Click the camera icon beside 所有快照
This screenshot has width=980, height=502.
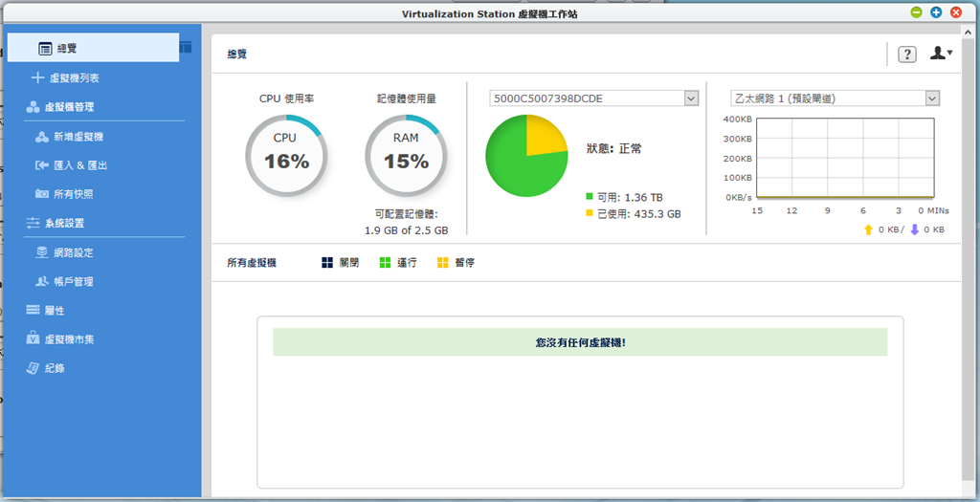pyautogui.click(x=42, y=194)
